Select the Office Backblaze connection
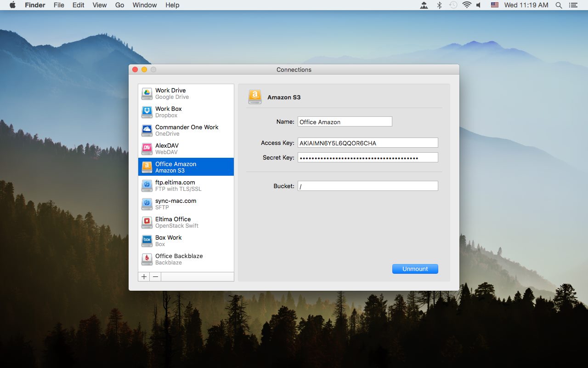 [186, 259]
